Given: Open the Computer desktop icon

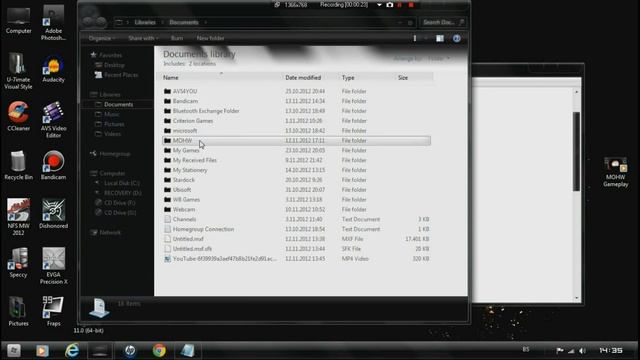Looking at the screenshot, I should coord(18,20).
